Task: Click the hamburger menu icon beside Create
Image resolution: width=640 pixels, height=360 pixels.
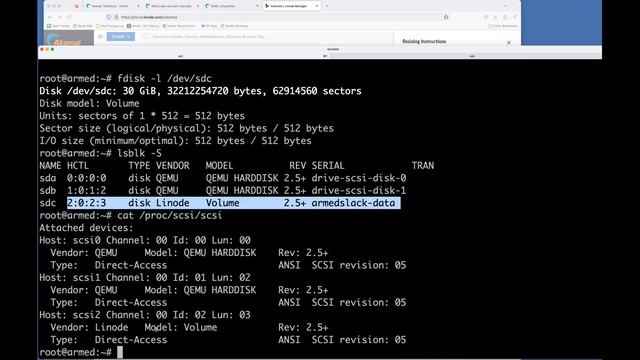Action: tap(100, 36)
